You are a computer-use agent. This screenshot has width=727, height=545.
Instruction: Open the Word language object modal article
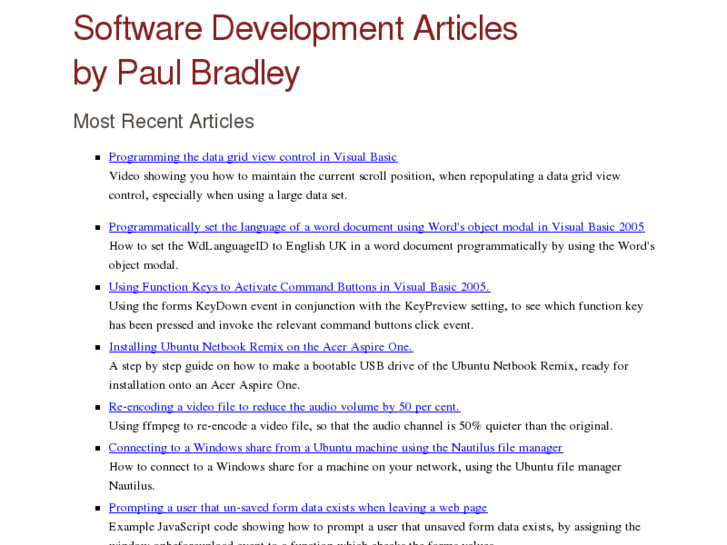(376, 227)
